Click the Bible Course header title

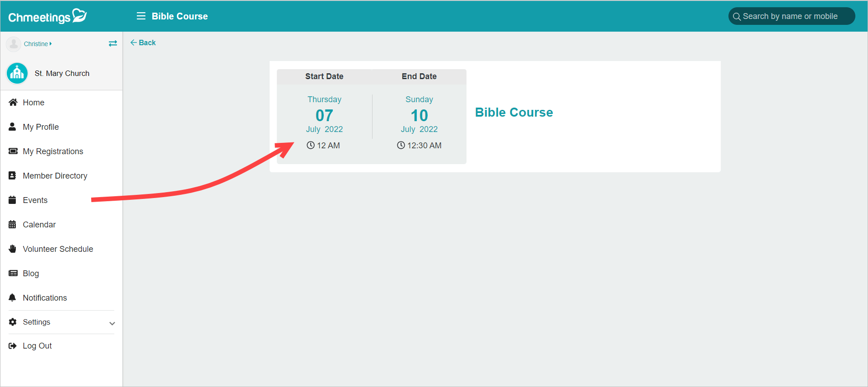pos(180,16)
